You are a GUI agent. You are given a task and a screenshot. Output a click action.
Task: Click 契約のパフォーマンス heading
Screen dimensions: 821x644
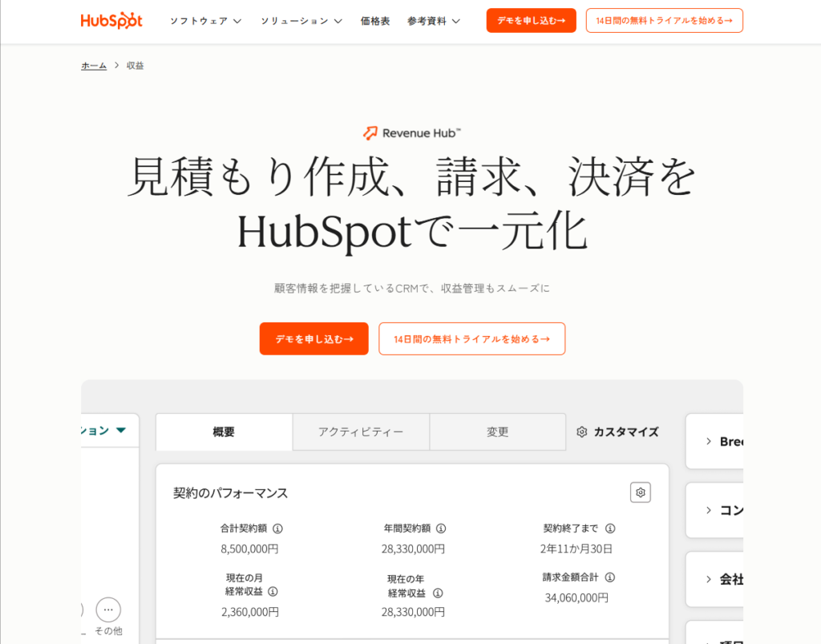[x=230, y=493]
